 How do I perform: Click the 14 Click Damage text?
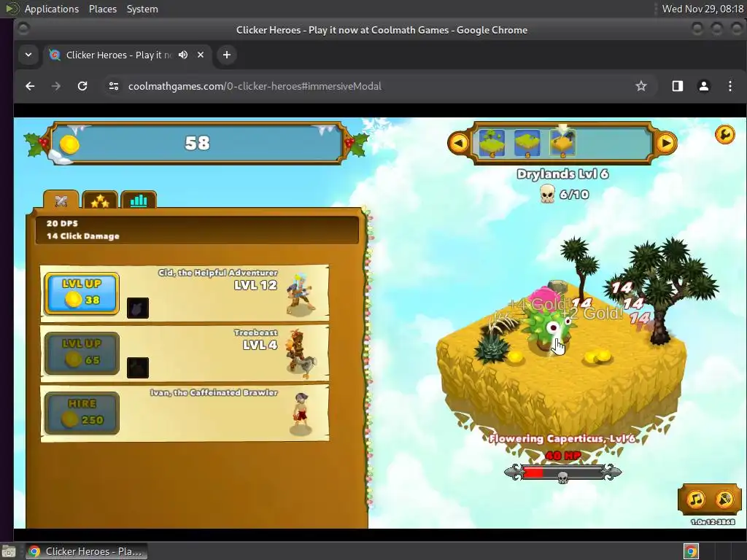click(83, 236)
